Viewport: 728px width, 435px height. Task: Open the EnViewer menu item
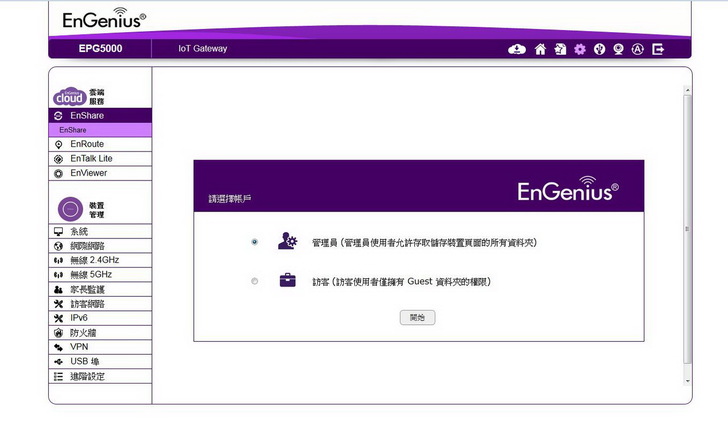click(x=100, y=173)
